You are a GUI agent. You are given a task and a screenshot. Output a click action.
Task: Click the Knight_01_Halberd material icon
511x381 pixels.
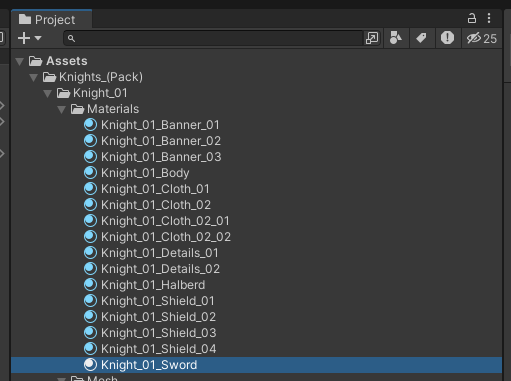[90, 285]
